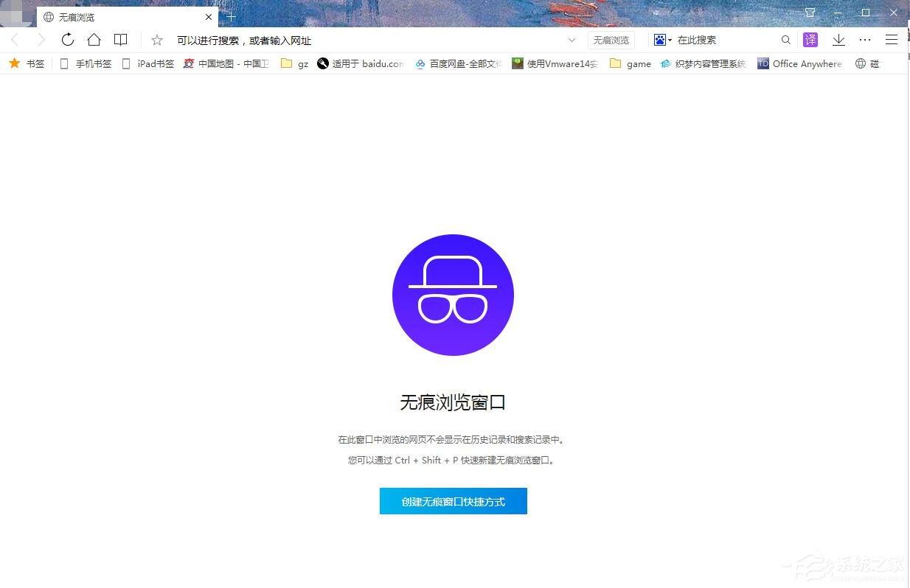Open the download manager

point(838,40)
